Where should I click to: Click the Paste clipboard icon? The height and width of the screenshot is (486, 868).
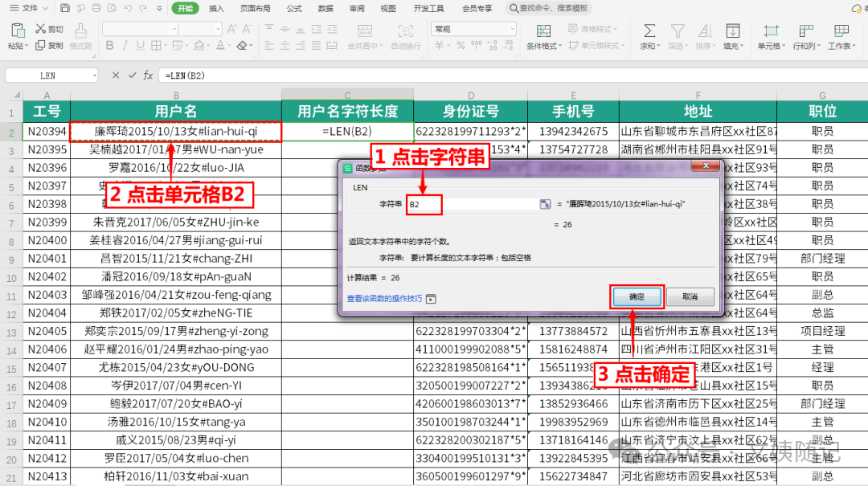17,31
